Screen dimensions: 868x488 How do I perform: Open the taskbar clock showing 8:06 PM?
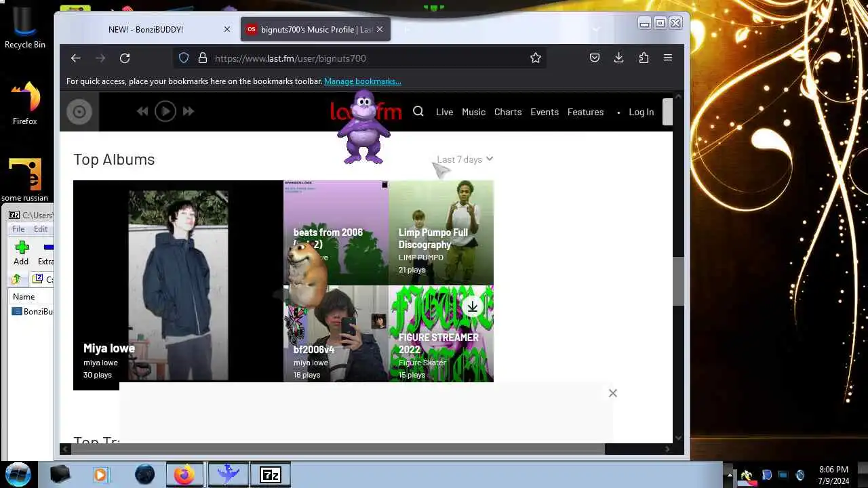click(833, 475)
